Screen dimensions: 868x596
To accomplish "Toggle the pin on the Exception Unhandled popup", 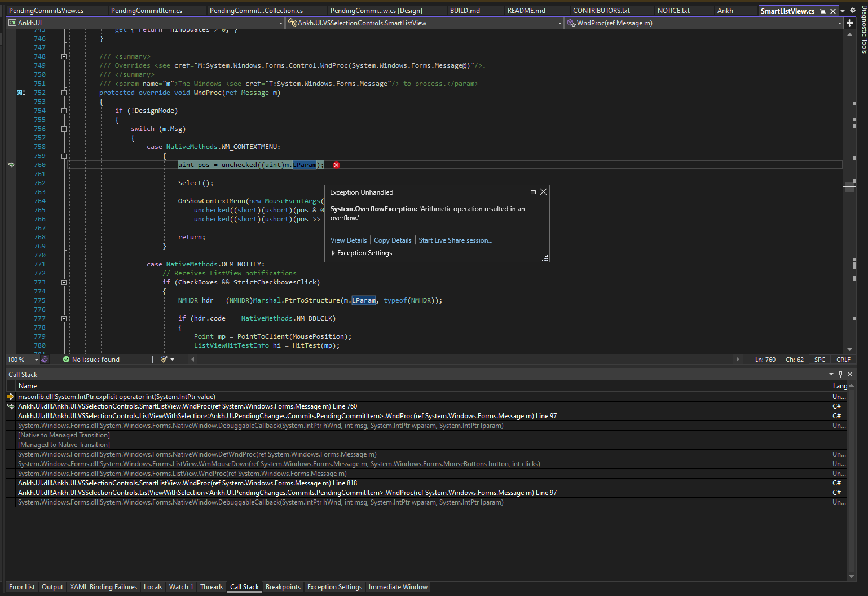I will tap(531, 192).
